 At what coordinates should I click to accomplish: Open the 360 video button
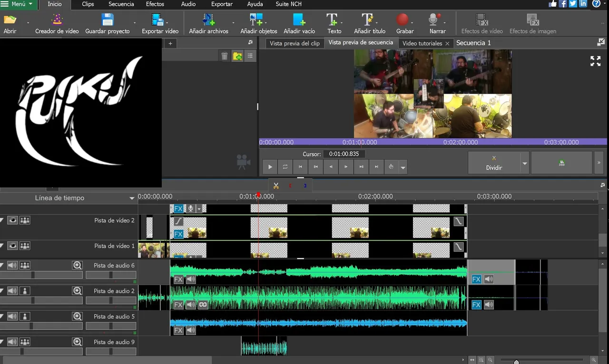click(561, 163)
